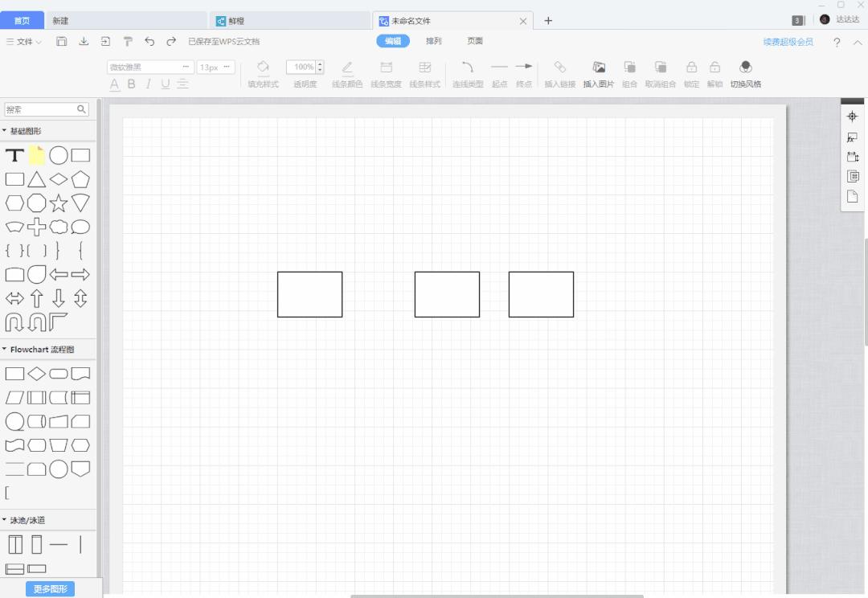Open the 文件 file menu dropdown
Image resolution: width=868 pixels, height=598 pixels.
(x=24, y=42)
